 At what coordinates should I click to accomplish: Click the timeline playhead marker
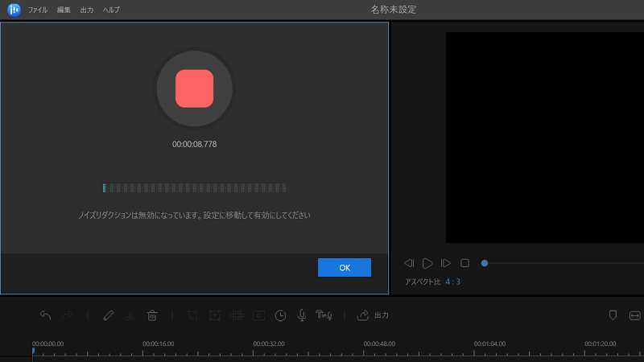[x=33, y=352]
